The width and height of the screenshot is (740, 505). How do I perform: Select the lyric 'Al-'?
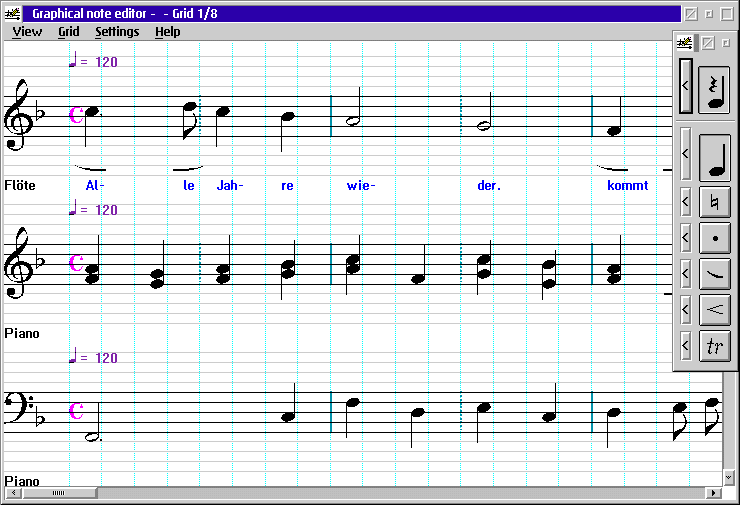[95, 185]
